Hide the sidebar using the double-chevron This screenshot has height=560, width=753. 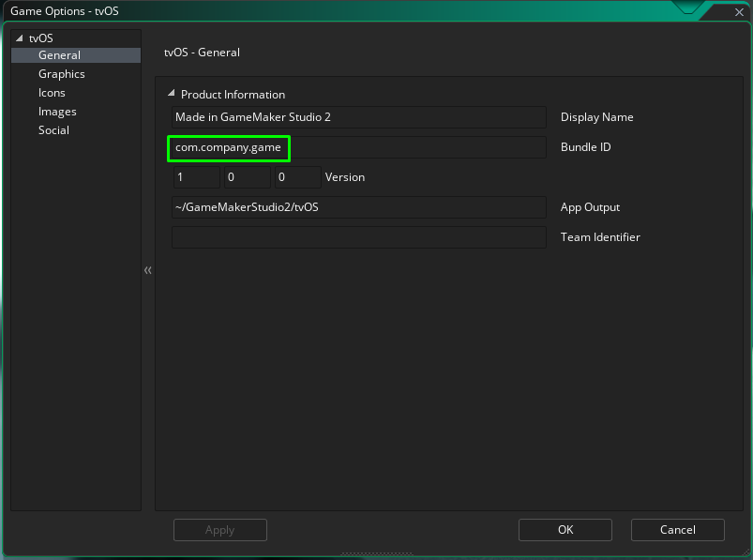[x=147, y=270]
